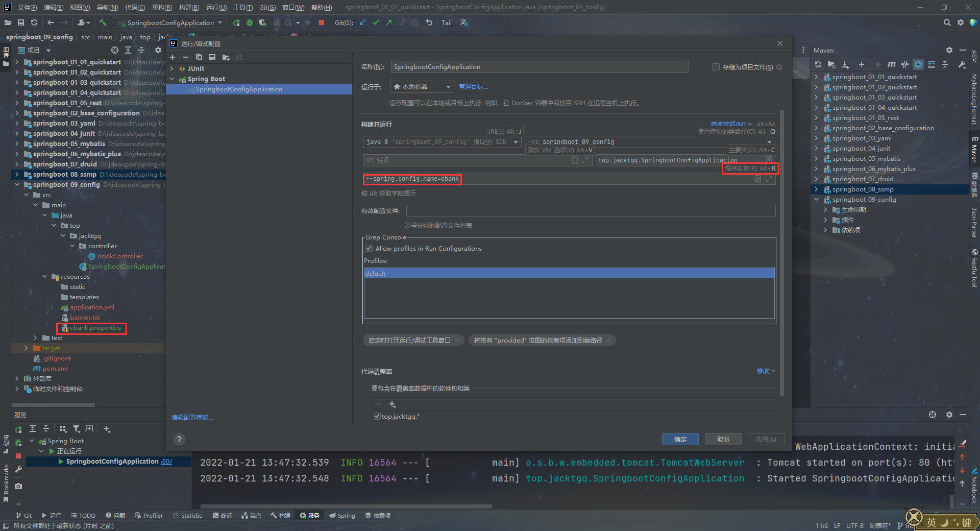
Task: Toggle skip tests mode in Maven toolbar
Action: 918,64
